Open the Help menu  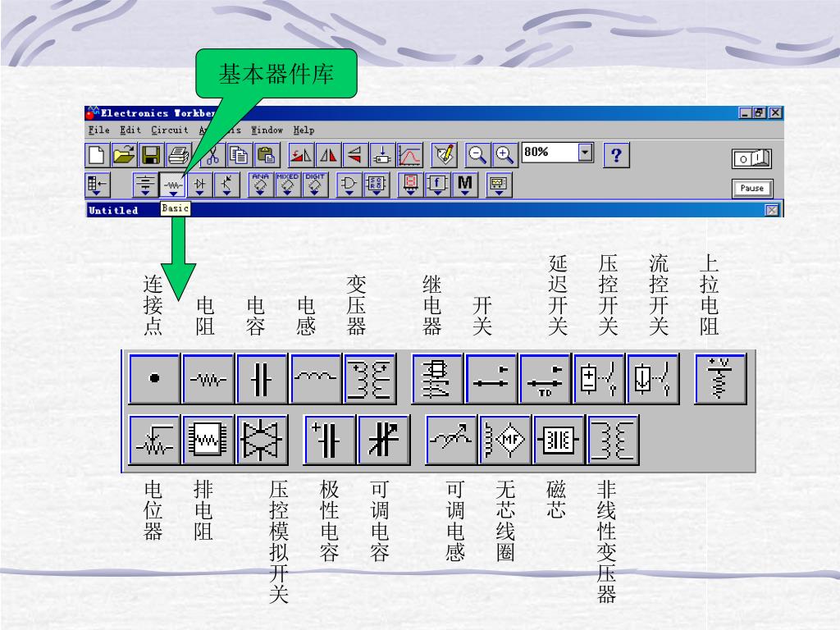(x=304, y=130)
